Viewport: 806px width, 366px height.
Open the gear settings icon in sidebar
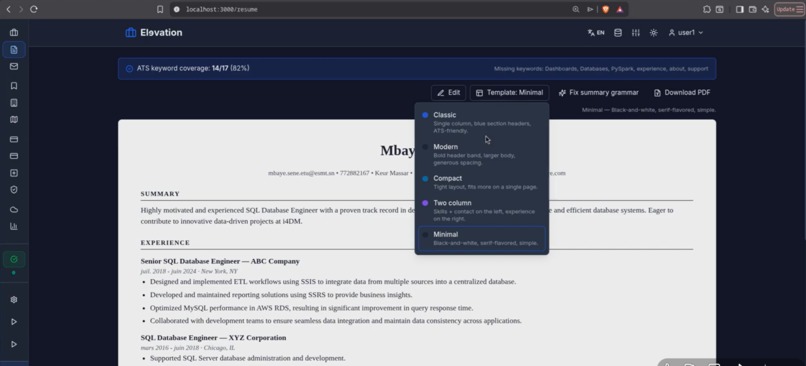(x=14, y=300)
